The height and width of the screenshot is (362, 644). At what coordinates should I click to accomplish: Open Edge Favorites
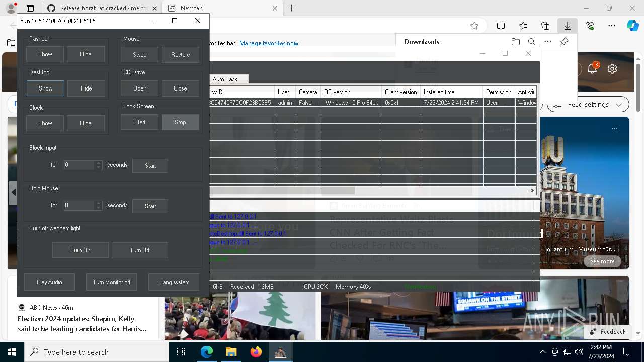(523, 26)
